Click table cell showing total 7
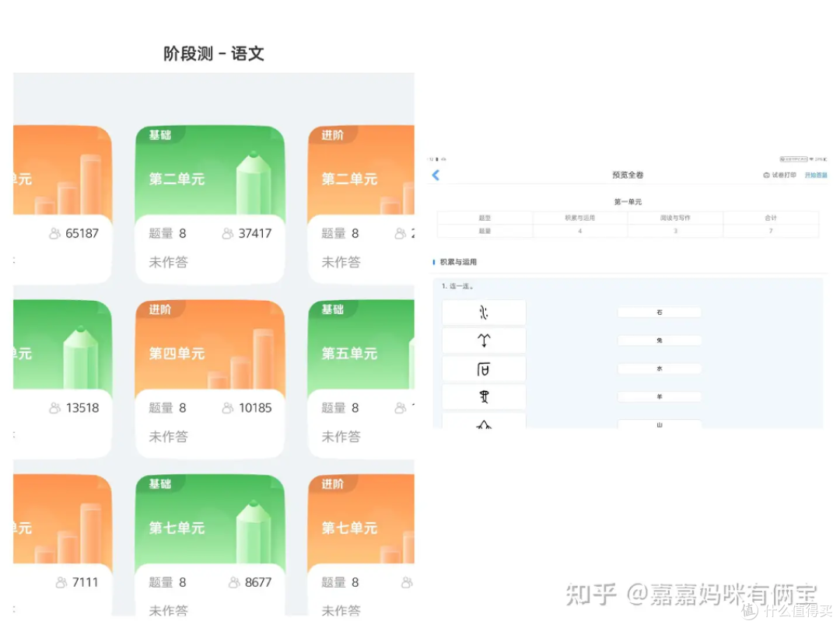The image size is (840, 628). tap(771, 231)
